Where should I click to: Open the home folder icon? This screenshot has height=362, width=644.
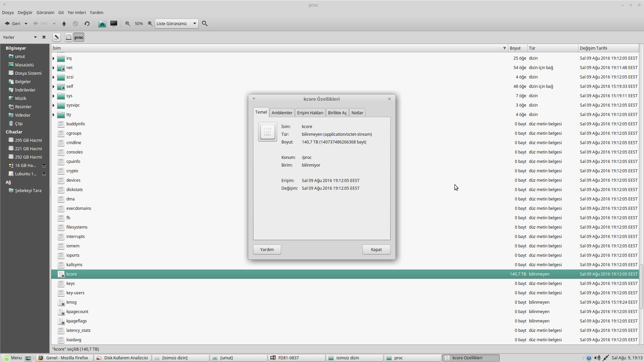[x=102, y=24]
